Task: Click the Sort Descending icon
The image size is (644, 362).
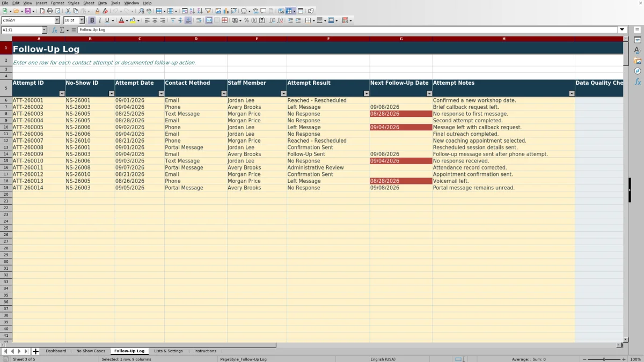Action: (x=200, y=11)
